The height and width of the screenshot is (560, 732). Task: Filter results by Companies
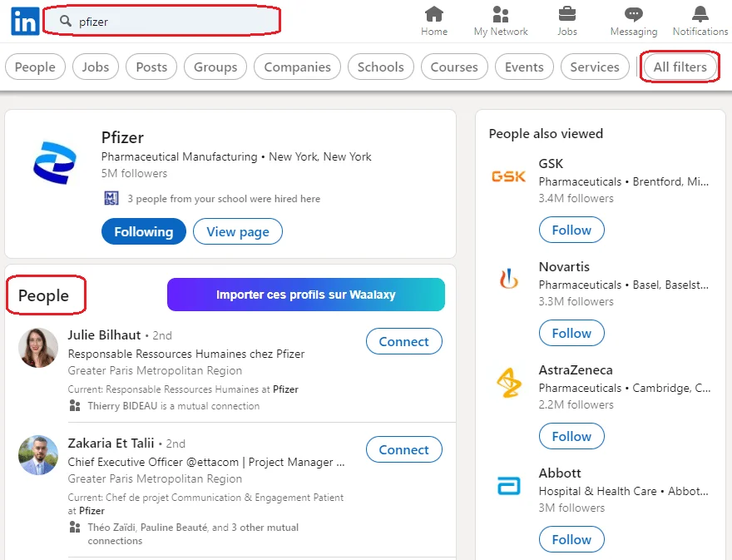click(x=298, y=67)
